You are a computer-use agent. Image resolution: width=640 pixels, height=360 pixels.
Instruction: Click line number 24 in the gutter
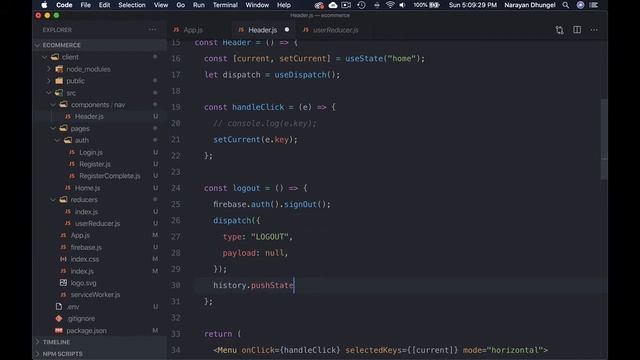[176, 188]
